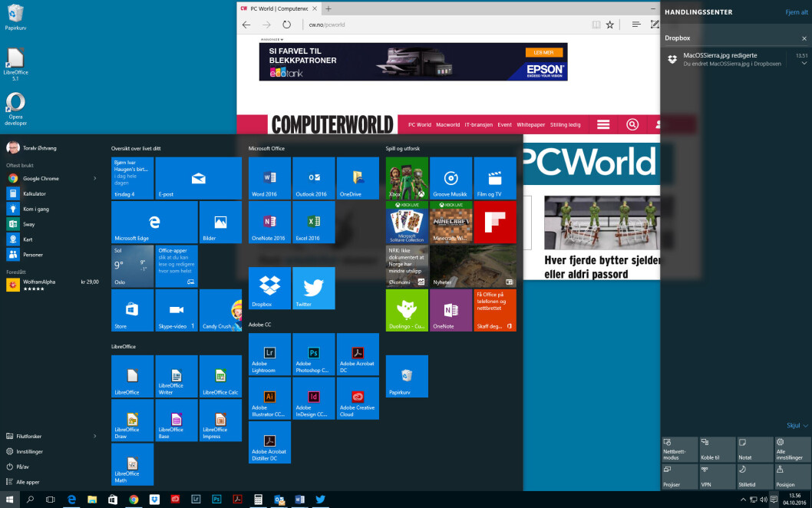Open the Xbox tile

407,178
